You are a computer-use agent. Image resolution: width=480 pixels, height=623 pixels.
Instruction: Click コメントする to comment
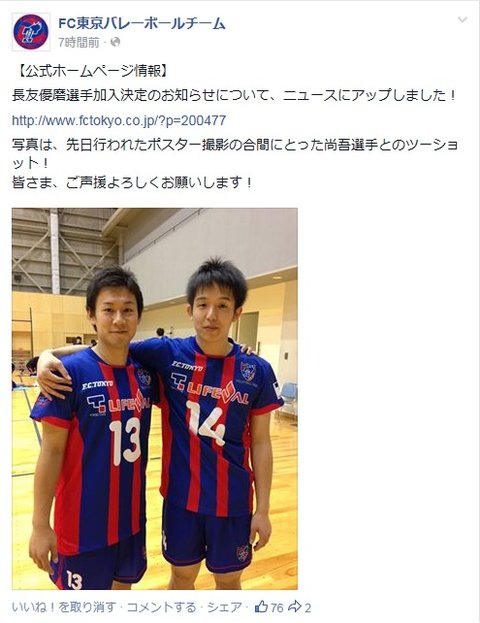[161, 607]
